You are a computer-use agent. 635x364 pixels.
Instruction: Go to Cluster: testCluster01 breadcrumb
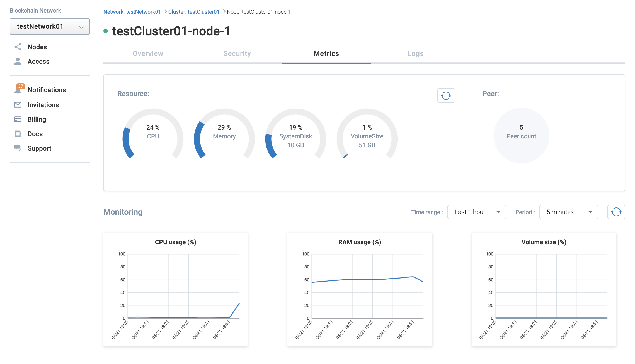(194, 12)
